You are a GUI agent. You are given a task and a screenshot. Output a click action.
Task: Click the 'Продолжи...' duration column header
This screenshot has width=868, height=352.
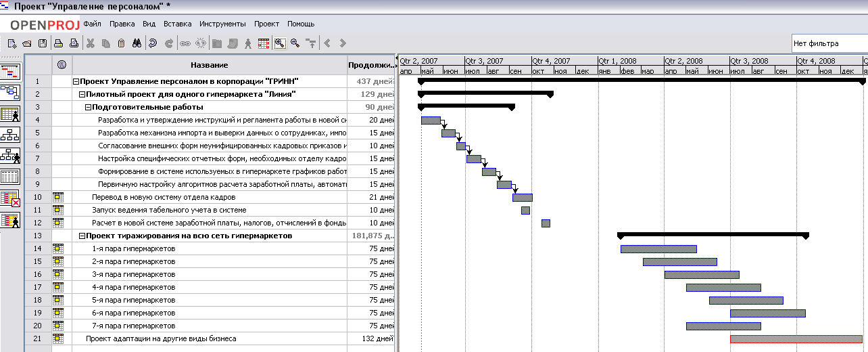click(370, 65)
